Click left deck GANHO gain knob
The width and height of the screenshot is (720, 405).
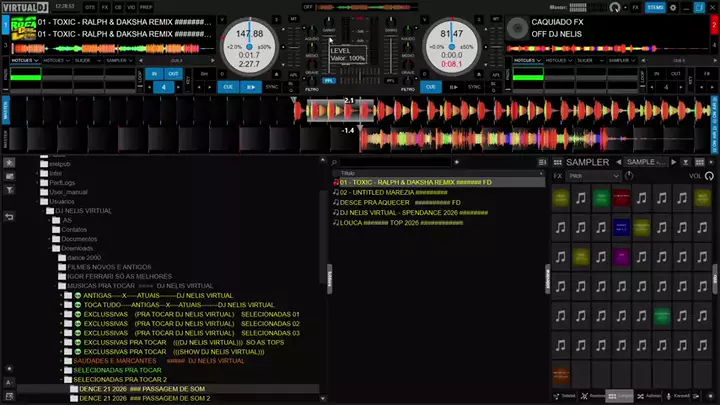(329, 22)
